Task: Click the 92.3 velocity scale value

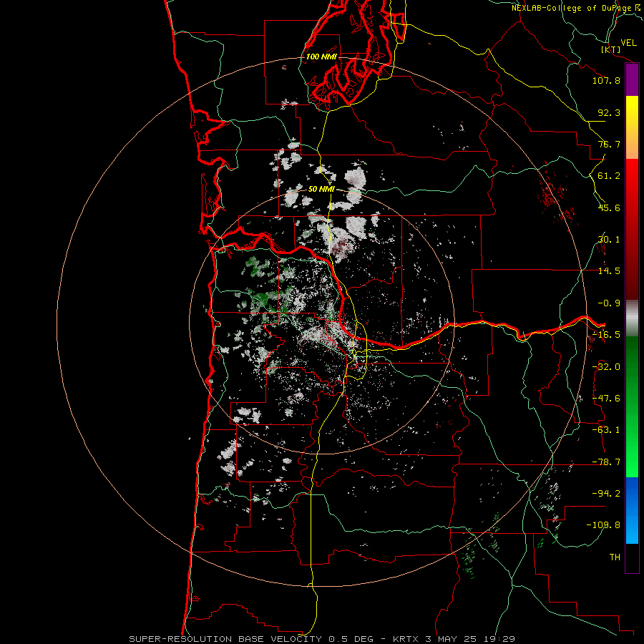Action: (x=609, y=112)
